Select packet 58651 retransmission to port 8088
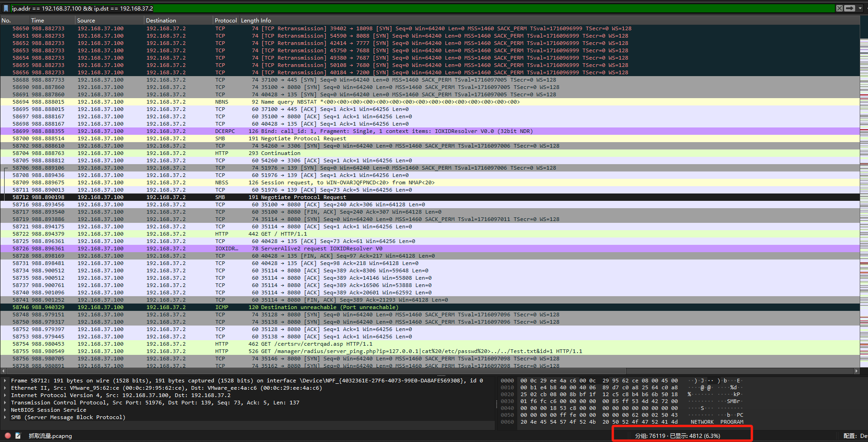This screenshot has height=442, width=868. tap(430, 36)
